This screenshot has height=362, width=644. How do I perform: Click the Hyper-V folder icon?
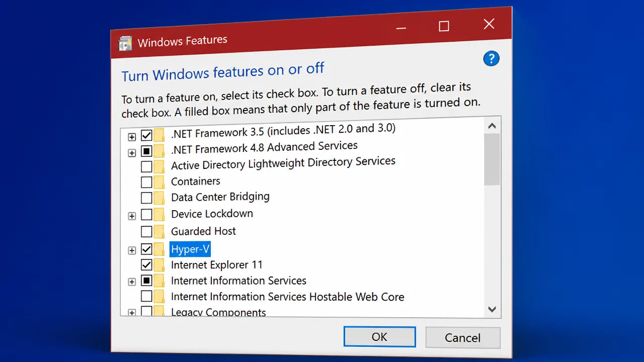point(159,249)
